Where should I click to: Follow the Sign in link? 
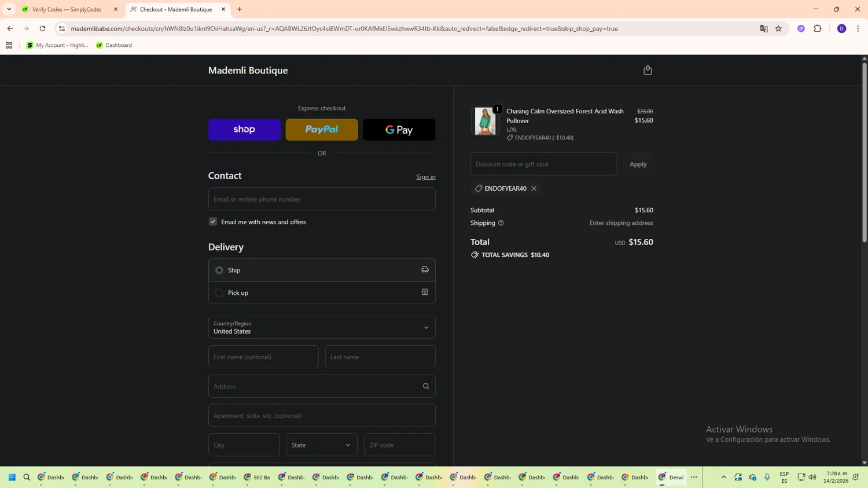426,177
